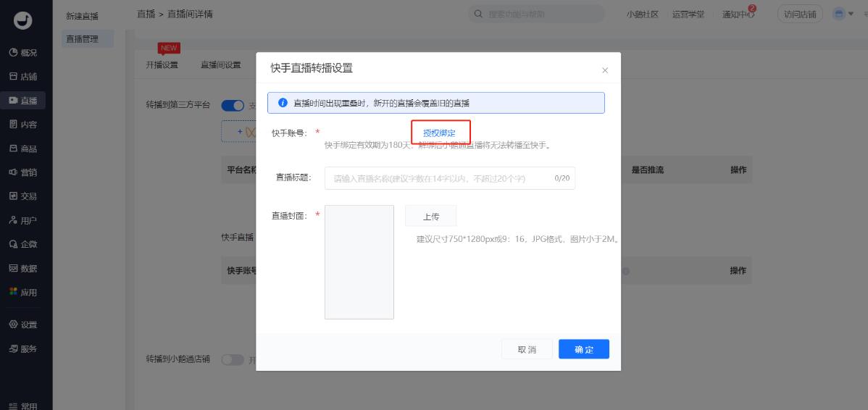Open 通知中心 notifications
Screen dimensions: 868x410
point(738,14)
